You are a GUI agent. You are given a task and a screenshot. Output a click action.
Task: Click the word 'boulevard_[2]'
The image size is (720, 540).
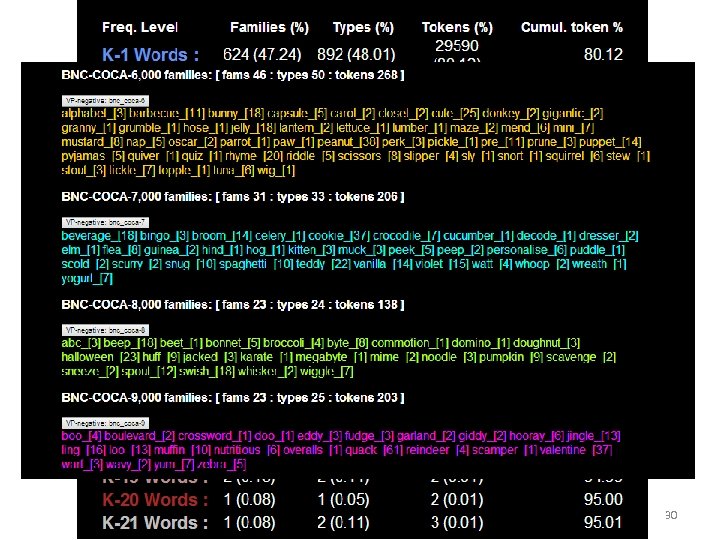(x=140, y=436)
